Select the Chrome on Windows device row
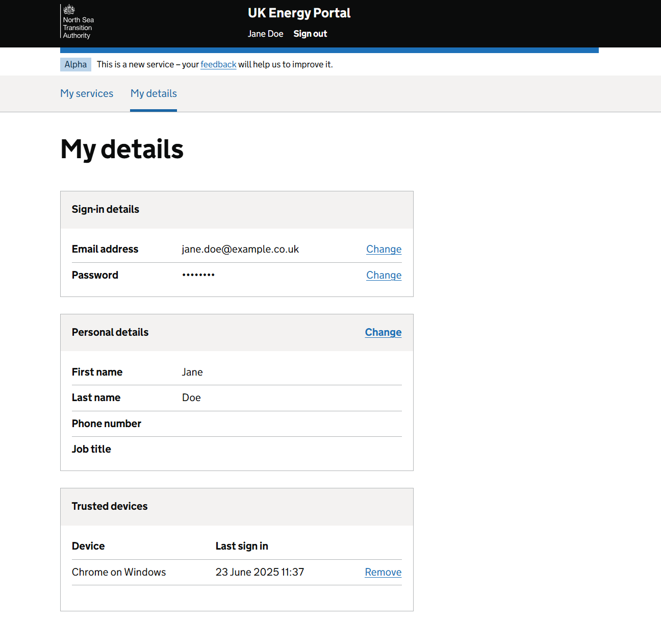Viewport: 661px width, 644px height. 237,572
